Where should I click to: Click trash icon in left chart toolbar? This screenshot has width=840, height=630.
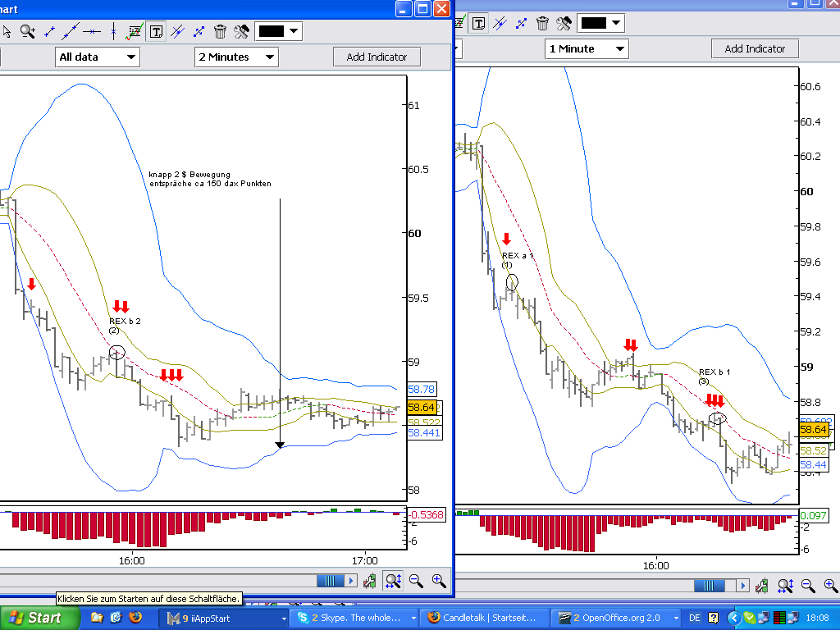point(220,32)
